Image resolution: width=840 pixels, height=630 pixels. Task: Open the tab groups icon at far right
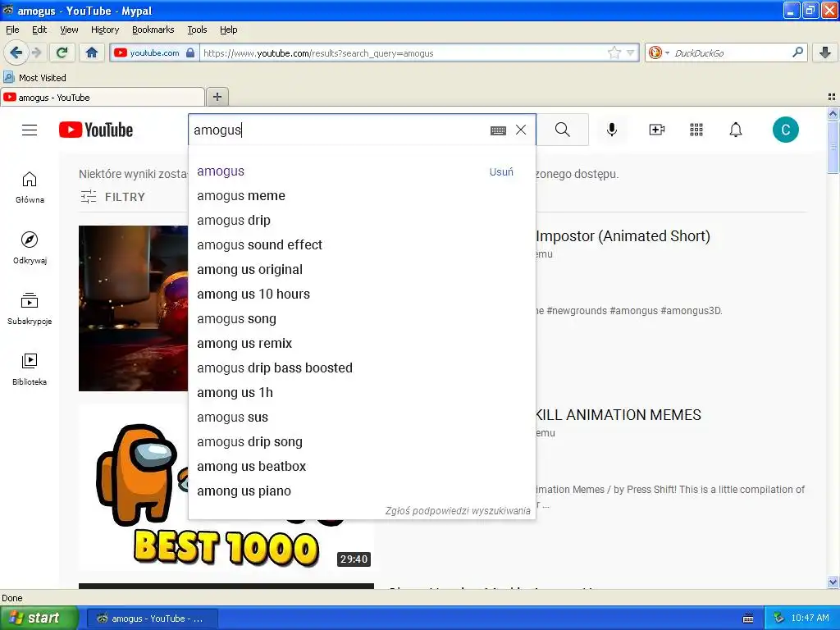point(832,97)
